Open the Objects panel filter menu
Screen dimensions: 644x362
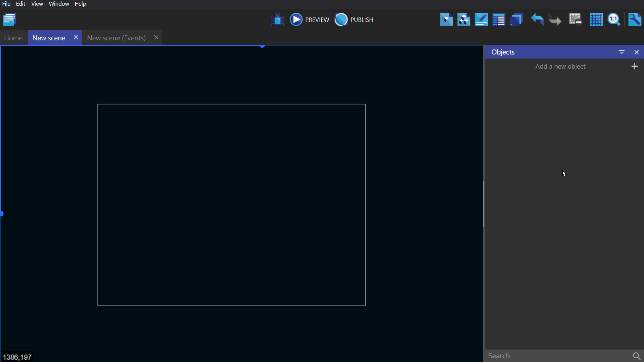[x=621, y=52]
